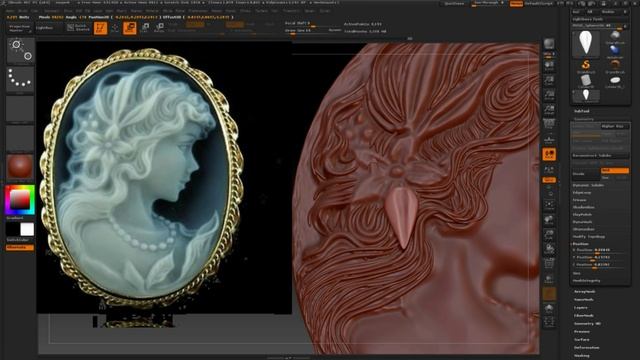Click the Scale view icon in right shelf
The height and width of the screenshot is (360, 640).
tap(549, 234)
